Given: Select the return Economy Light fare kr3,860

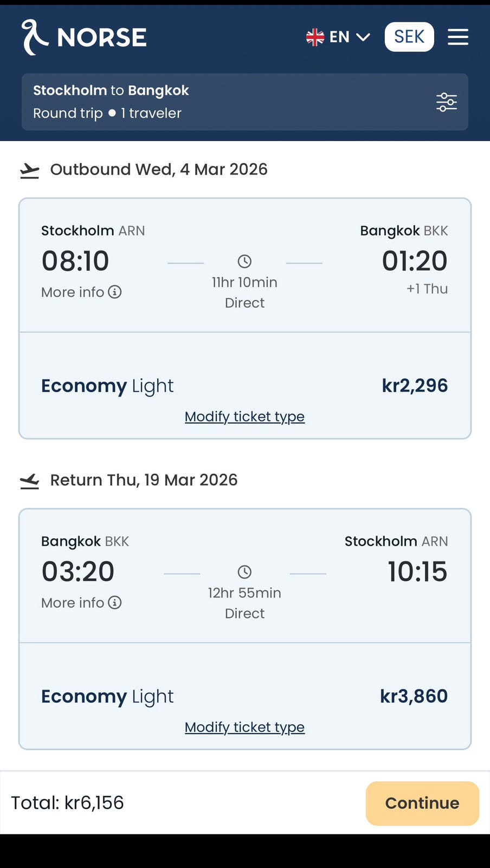Looking at the screenshot, I should pyautogui.click(x=244, y=696).
